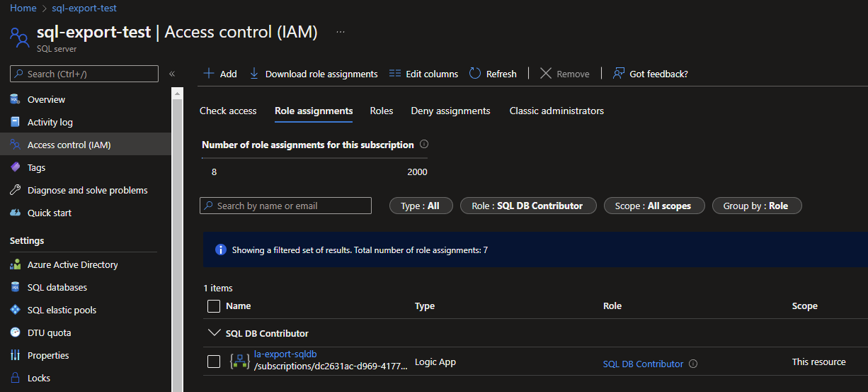Click the download arrow icon
The width and height of the screenshot is (868, 392).
(x=254, y=73)
